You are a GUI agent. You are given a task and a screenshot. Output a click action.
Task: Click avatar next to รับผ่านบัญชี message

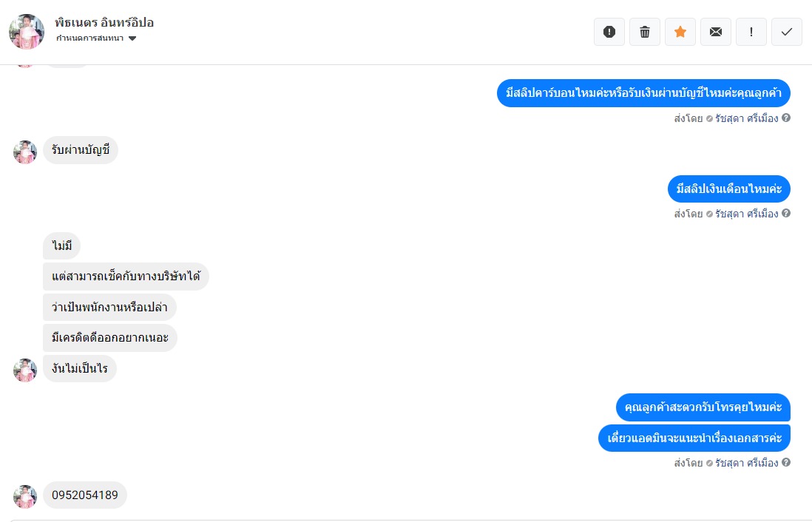pyautogui.click(x=25, y=152)
